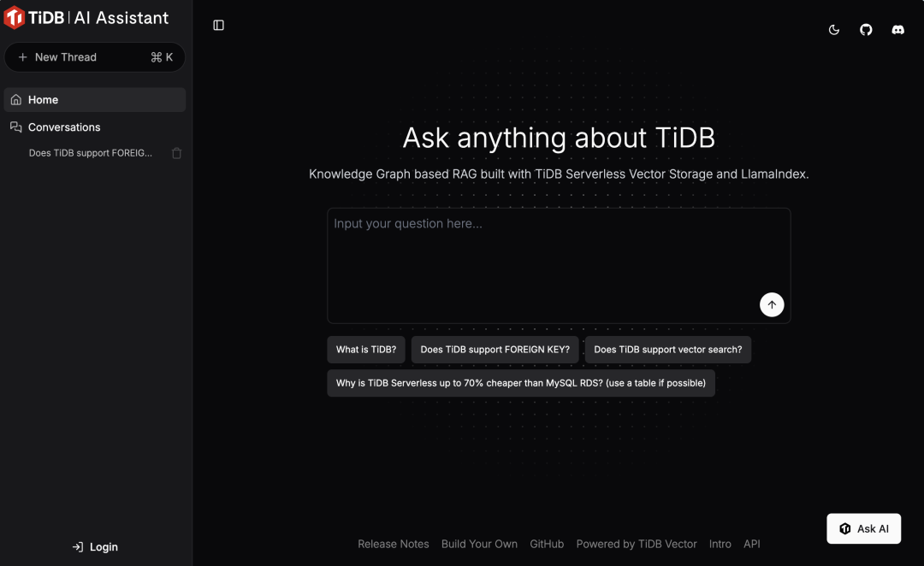Screen dimensions: 924x566
Task: Open 'Does TiDB support FOREIG...' conversation
Action: [x=90, y=153]
